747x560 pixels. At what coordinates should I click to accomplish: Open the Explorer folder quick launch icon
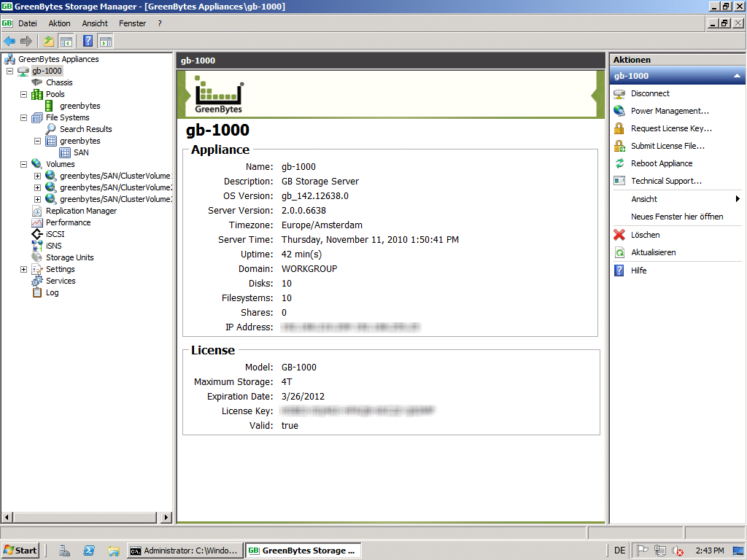tap(113, 551)
